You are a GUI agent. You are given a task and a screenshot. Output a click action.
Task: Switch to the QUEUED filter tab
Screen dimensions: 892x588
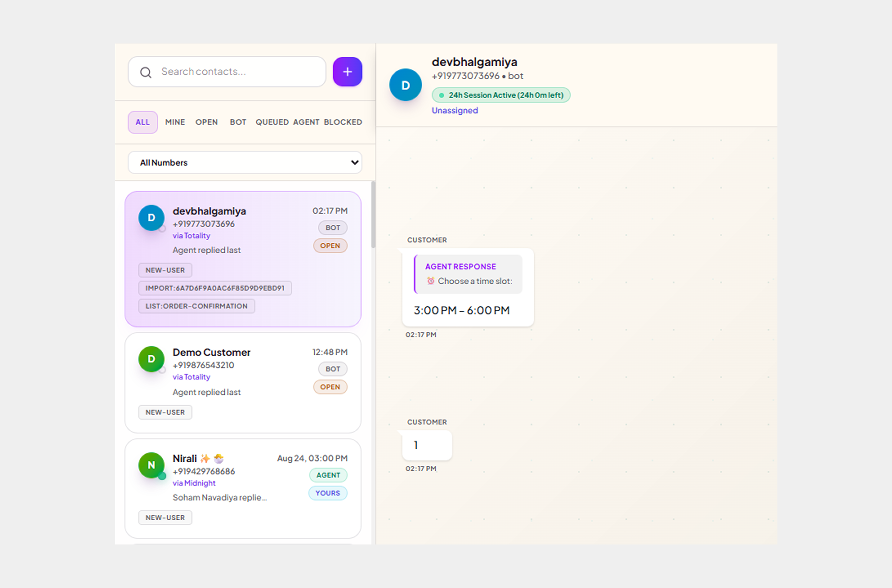coord(272,122)
